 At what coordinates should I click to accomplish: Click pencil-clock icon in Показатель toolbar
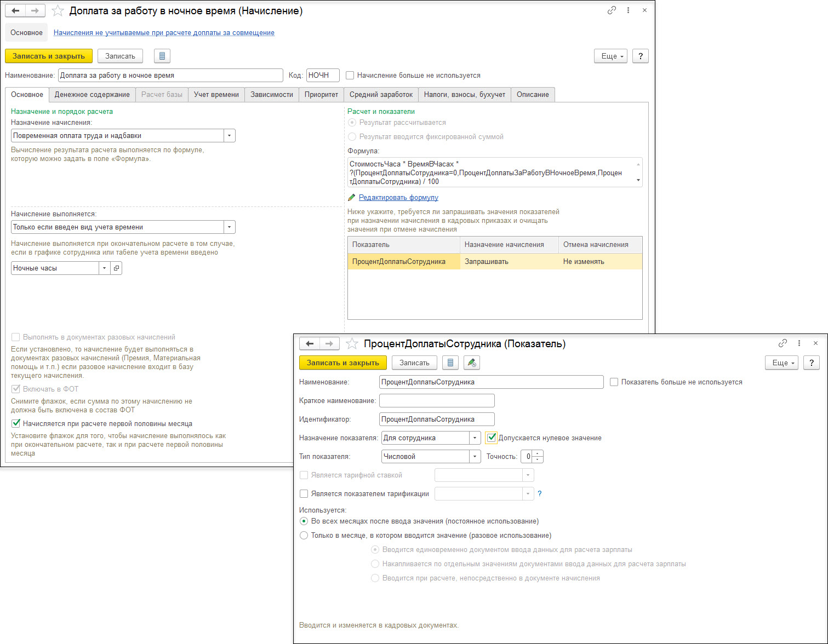(472, 363)
